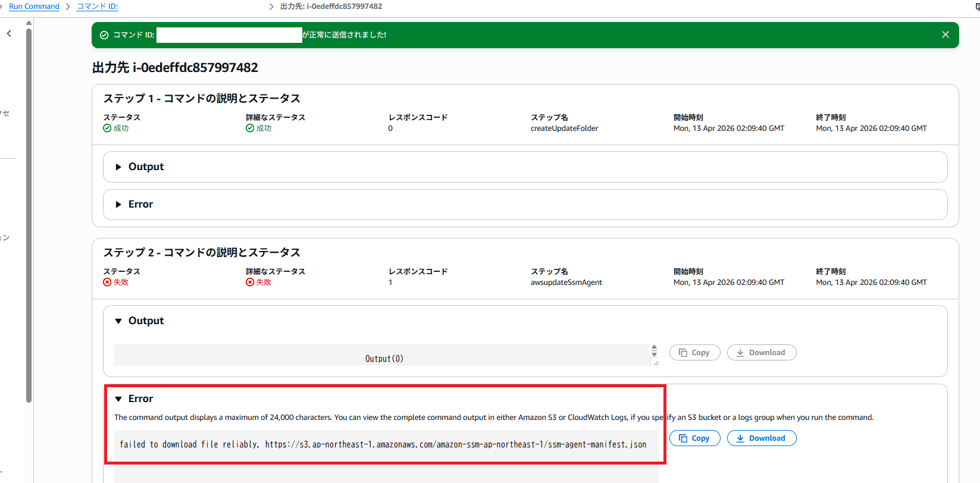Collapse Step 2 Output section
This screenshot has width=980, height=483.
[146, 321]
